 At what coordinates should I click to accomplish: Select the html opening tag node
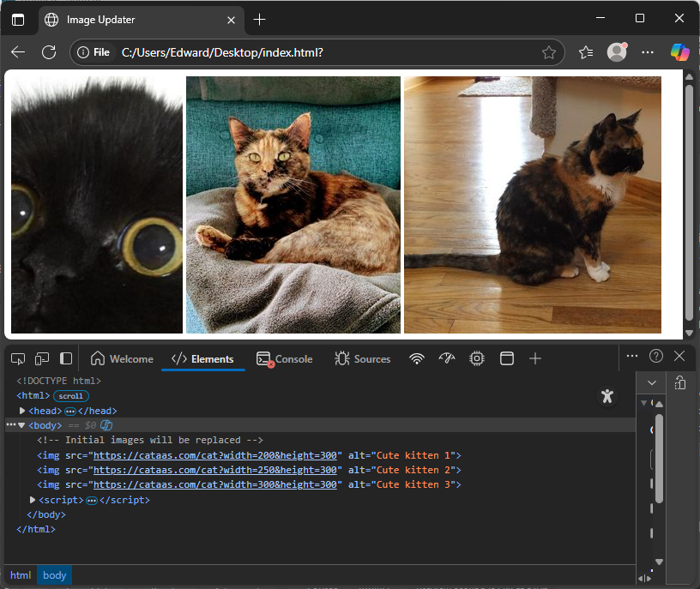tap(33, 396)
